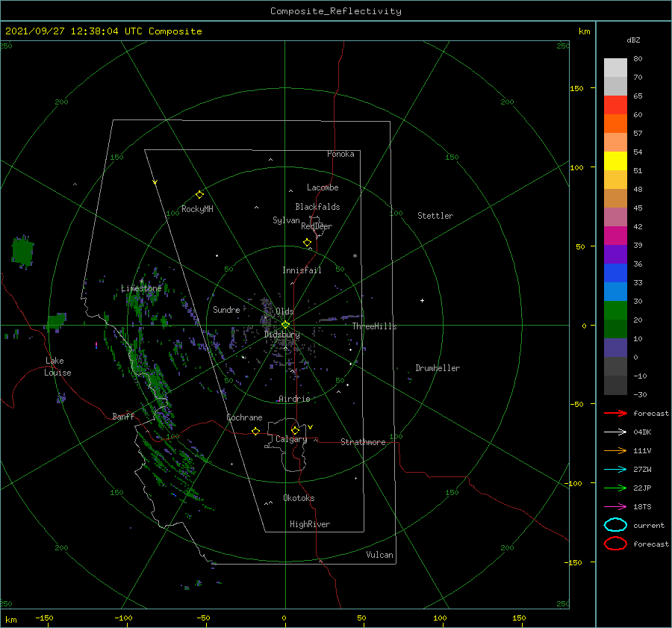Click the yellow V marker east of Calgary
The height and width of the screenshot is (628, 672).
(x=311, y=427)
